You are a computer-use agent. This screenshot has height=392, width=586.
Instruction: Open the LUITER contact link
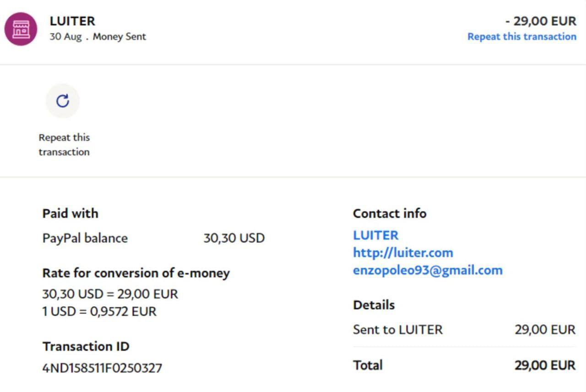(x=375, y=235)
